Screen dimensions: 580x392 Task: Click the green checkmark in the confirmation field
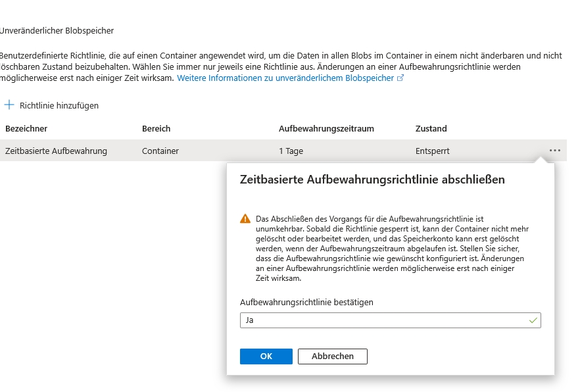pos(533,321)
